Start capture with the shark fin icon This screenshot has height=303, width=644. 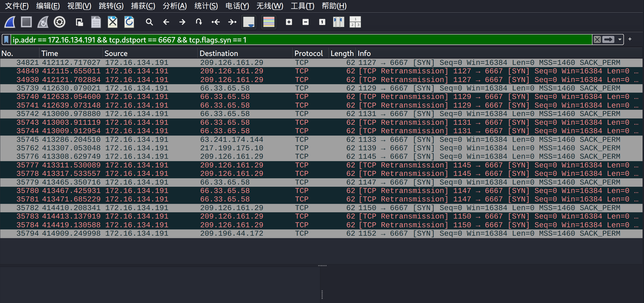pos(10,22)
